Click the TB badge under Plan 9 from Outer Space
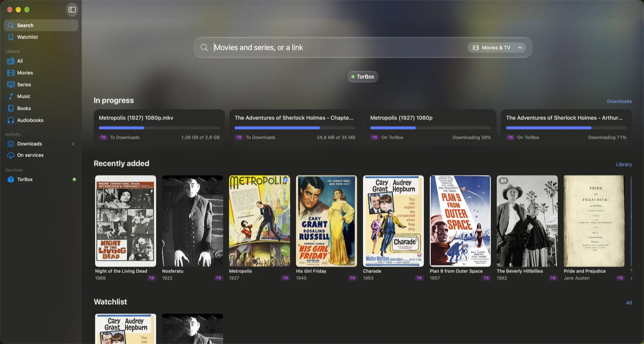Screen dimensions: 644x344 coord(486,278)
